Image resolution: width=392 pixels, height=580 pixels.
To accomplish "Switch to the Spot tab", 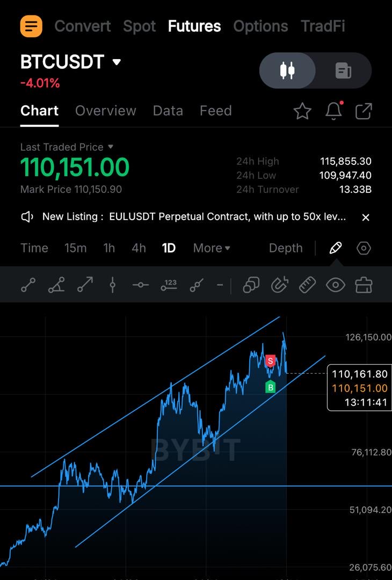I will click(139, 27).
